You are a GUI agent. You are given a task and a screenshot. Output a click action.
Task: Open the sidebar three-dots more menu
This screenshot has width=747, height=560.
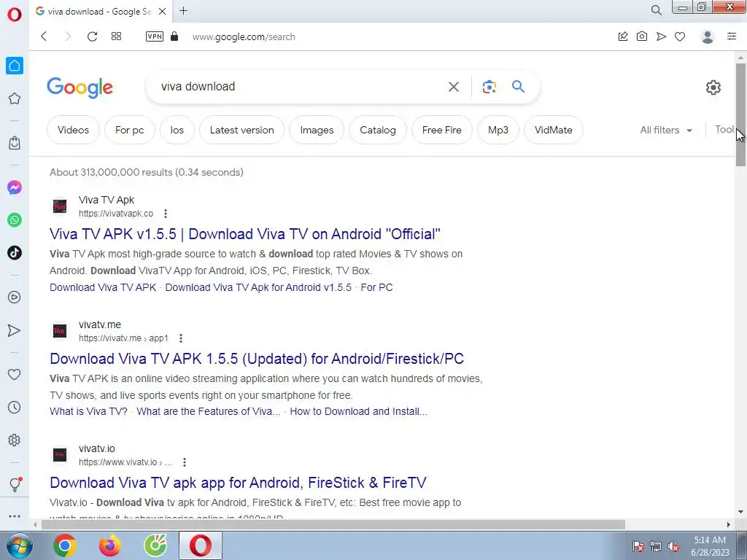pyautogui.click(x=15, y=516)
